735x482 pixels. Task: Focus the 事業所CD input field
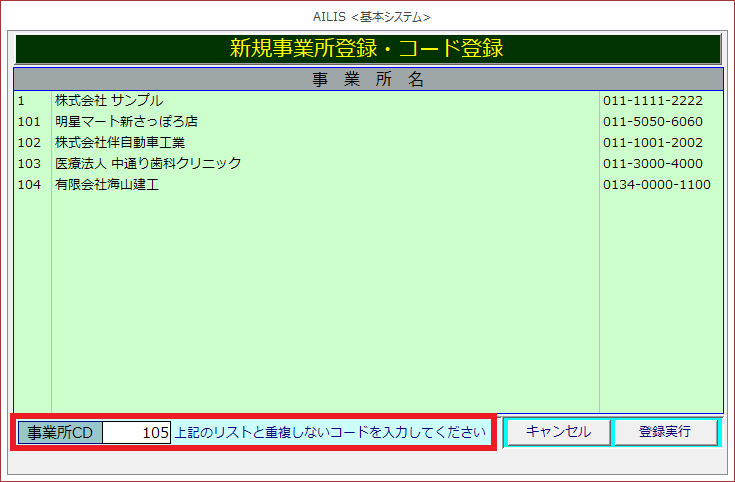tap(137, 433)
